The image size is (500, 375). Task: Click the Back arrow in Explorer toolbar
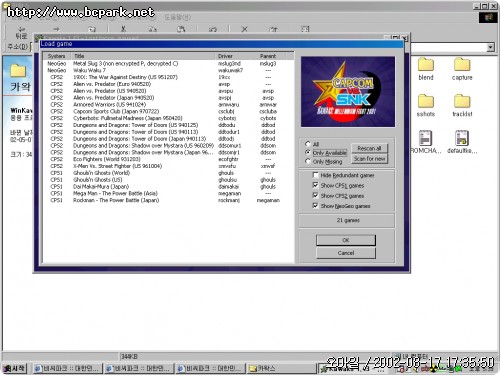(x=21, y=30)
